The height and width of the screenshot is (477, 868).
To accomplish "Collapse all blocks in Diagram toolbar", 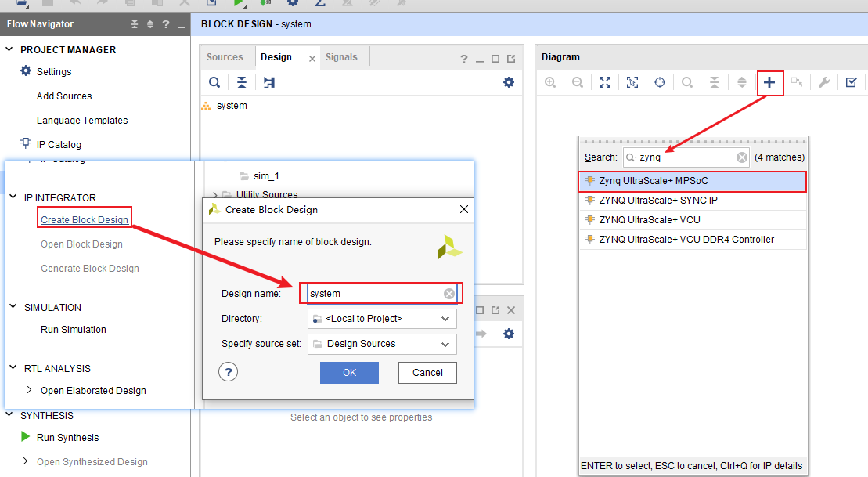I will pos(715,82).
